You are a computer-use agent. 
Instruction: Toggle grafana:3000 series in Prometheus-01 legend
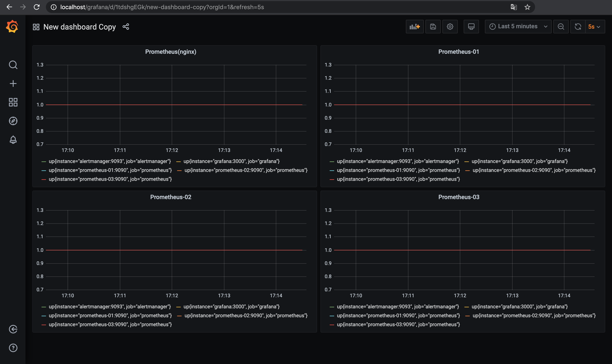(520, 161)
